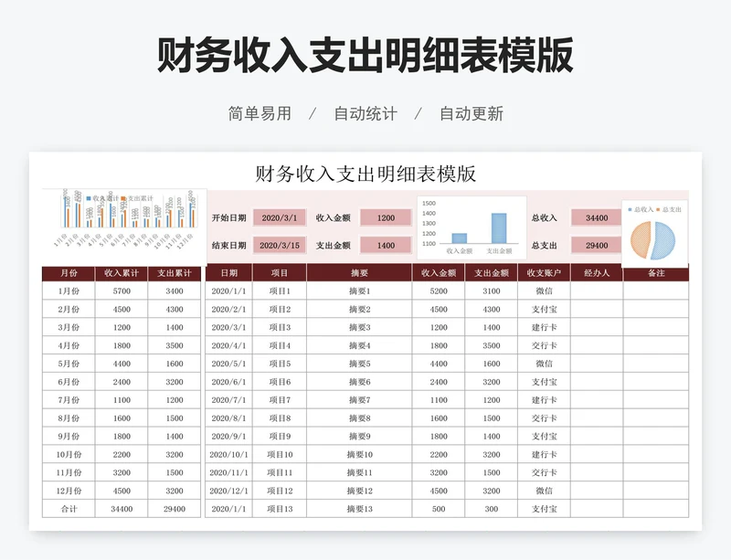731x560 pixels.
Task: Click the 摘要11 cell
Action: (359, 473)
